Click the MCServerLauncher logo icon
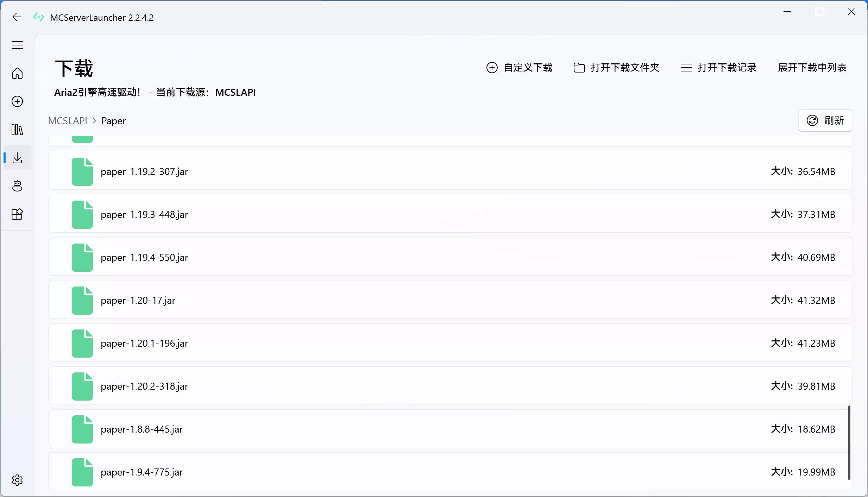Screen dimensions: 868x497 pos(38,17)
